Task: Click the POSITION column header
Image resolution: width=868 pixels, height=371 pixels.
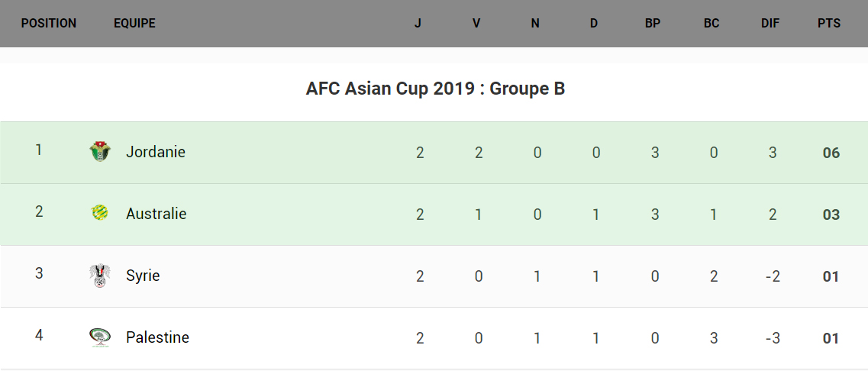Action: (49, 23)
